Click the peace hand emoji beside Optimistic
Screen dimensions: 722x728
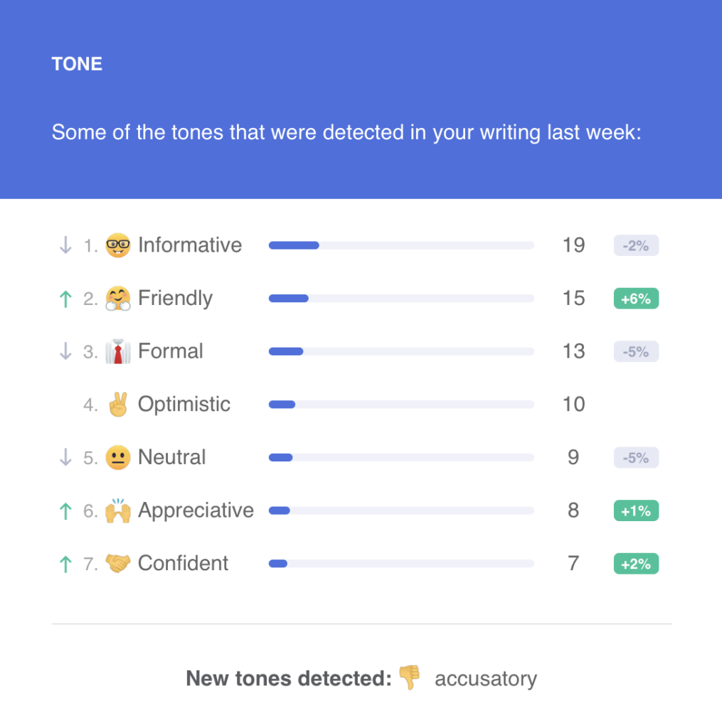pos(117,404)
